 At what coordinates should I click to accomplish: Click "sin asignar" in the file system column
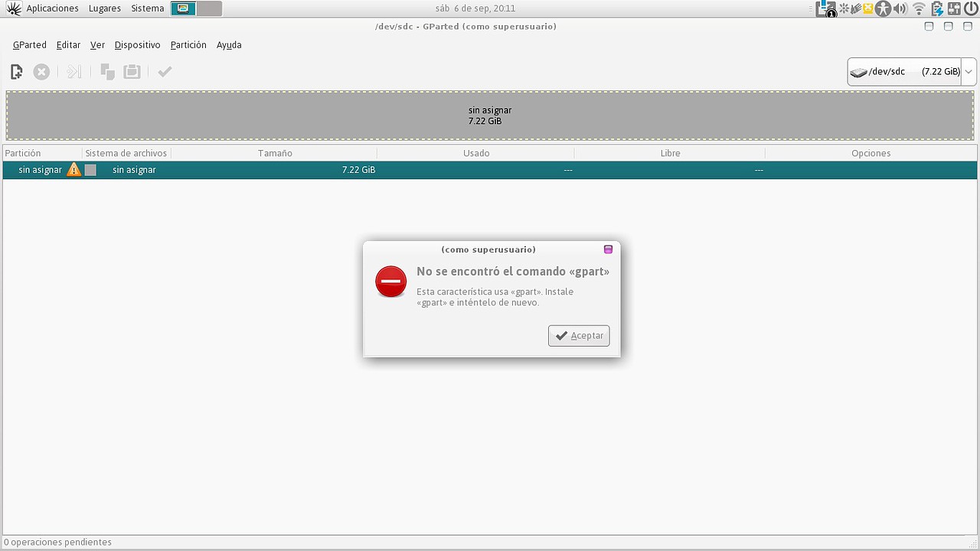134,170
